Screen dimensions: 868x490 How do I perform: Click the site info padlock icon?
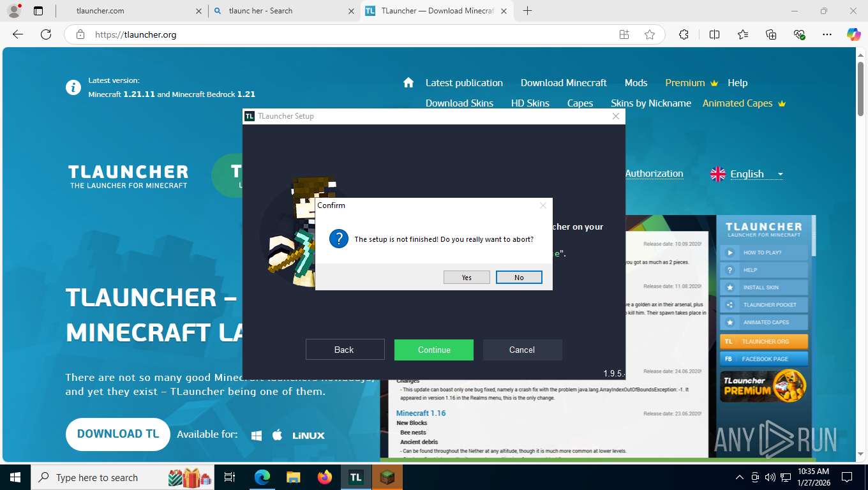[x=80, y=34]
